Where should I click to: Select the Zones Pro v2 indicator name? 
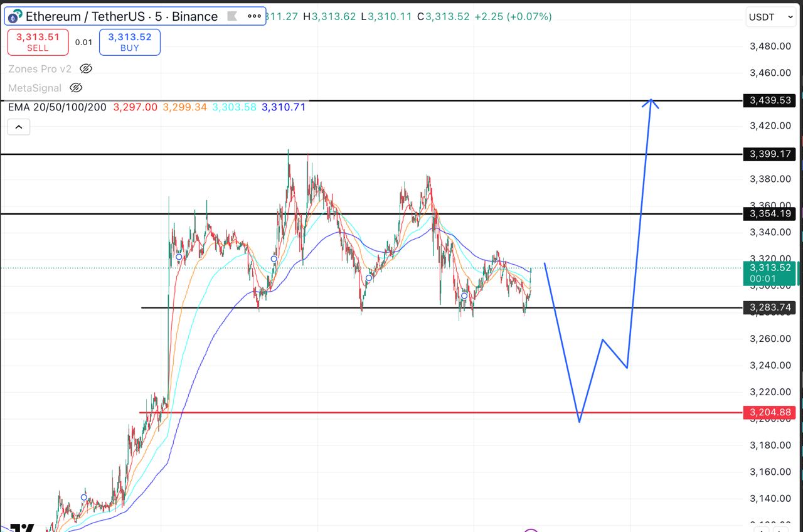(x=40, y=69)
